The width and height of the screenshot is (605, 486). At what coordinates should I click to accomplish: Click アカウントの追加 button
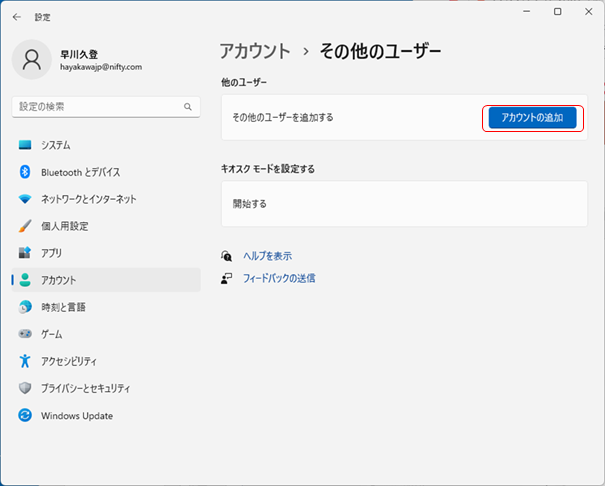532,118
